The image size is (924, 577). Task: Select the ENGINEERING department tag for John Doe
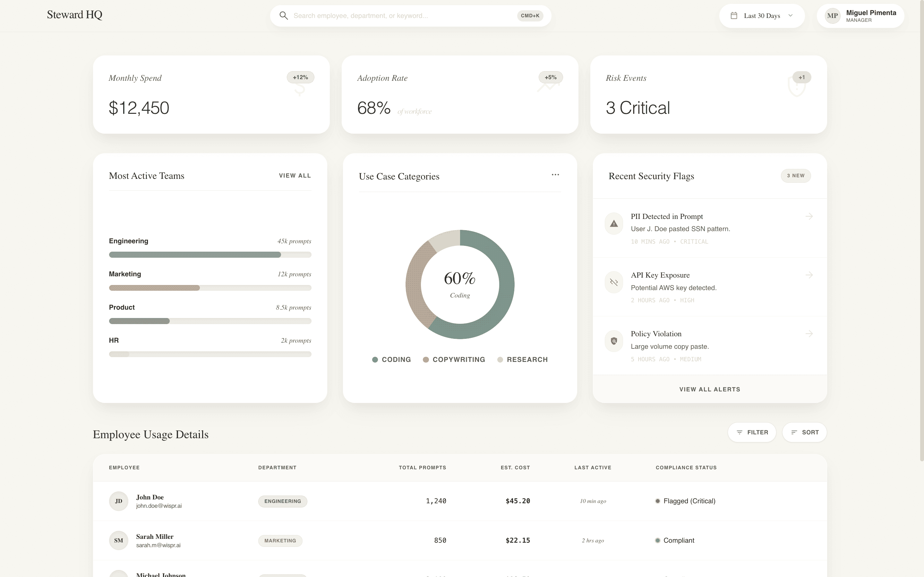point(283,501)
